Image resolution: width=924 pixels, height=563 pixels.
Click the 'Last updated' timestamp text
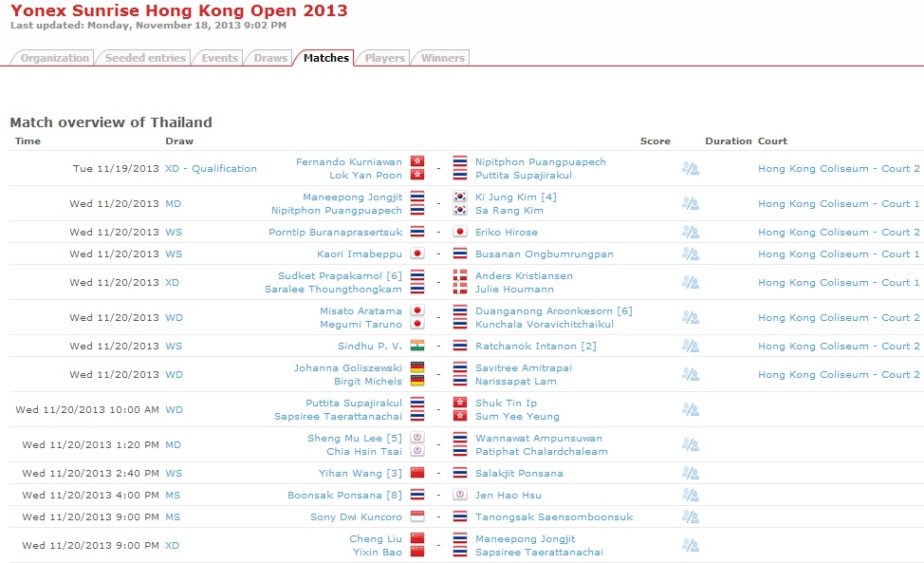coord(148,26)
